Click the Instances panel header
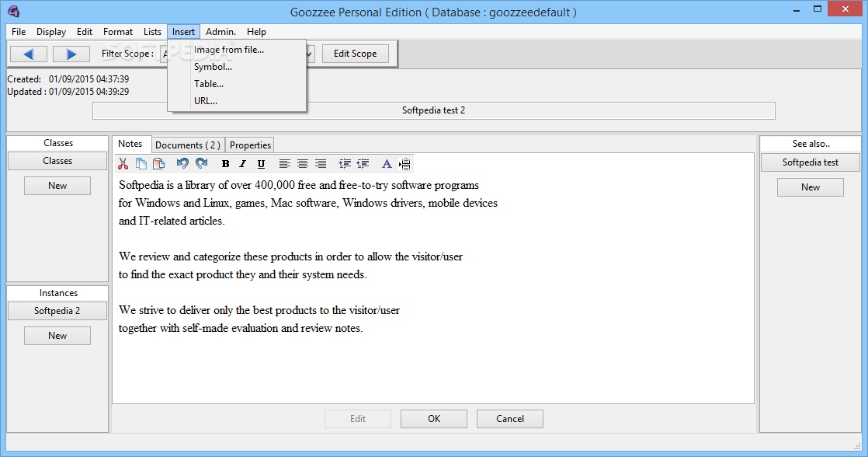 (x=58, y=293)
